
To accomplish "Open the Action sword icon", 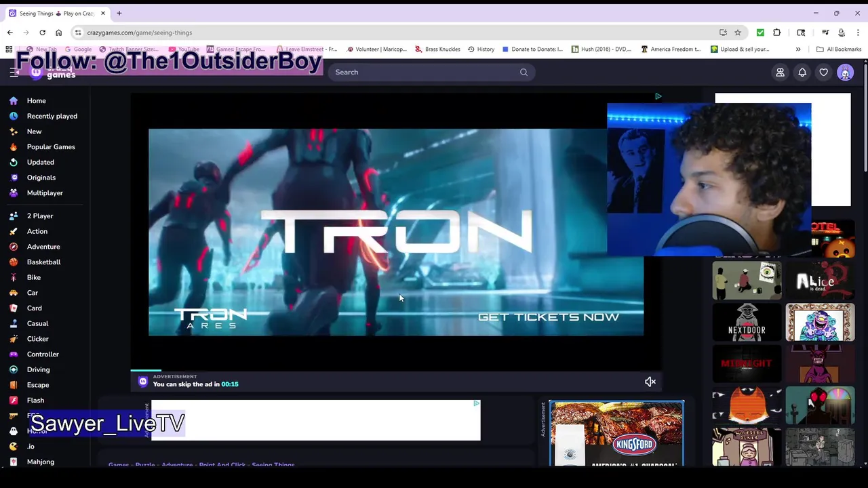I will point(14,231).
